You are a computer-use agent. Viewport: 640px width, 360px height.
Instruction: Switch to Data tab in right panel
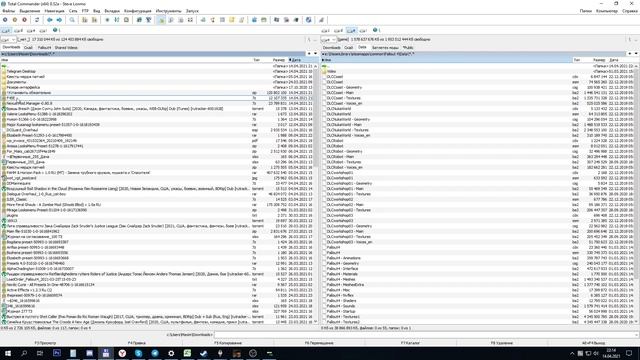point(362,47)
